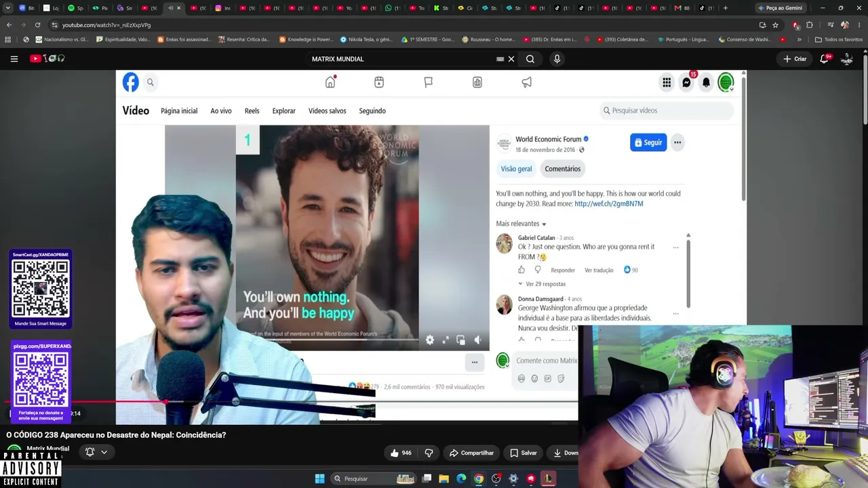The height and width of the screenshot is (488, 868).
Task: Open a new Chrome tab
Action: tap(726, 8)
